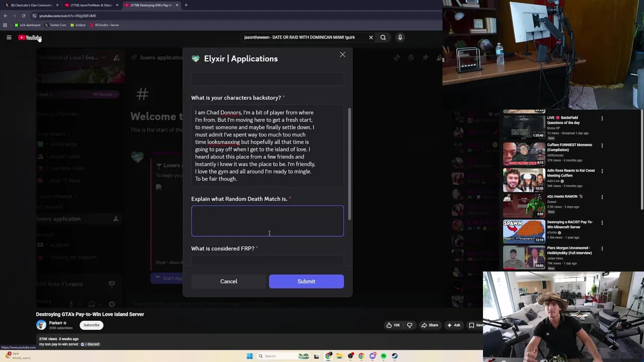Switch to JasonTheWeen & Shizui tab

pyautogui.click(x=91, y=5)
